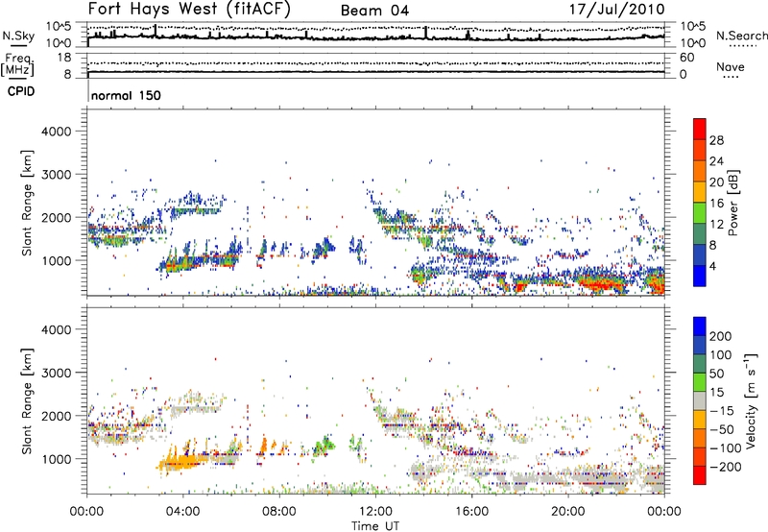
Task: Click the "4000" tick label of the power panel
Action: 57,132
